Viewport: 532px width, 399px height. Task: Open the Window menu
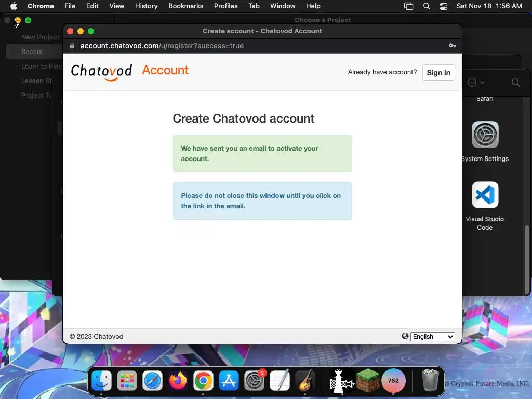click(283, 6)
